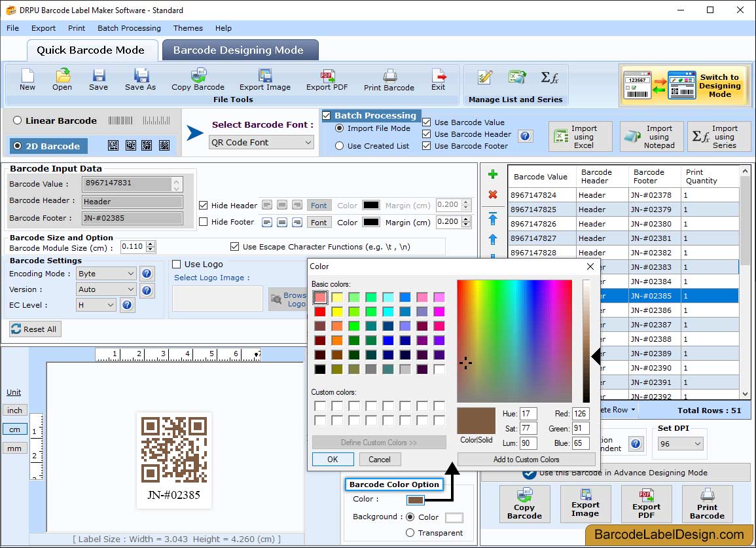Click the Excel list icon in Manage List
Image resolution: width=756 pixels, height=548 pixels.
[x=517, y=77]
